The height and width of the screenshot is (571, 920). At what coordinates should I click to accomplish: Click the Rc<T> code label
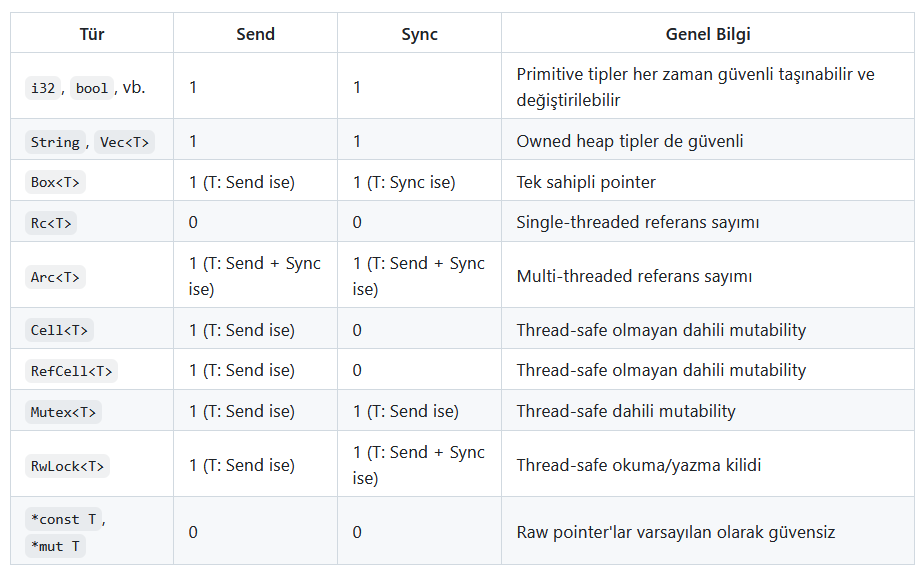(51, 223)
